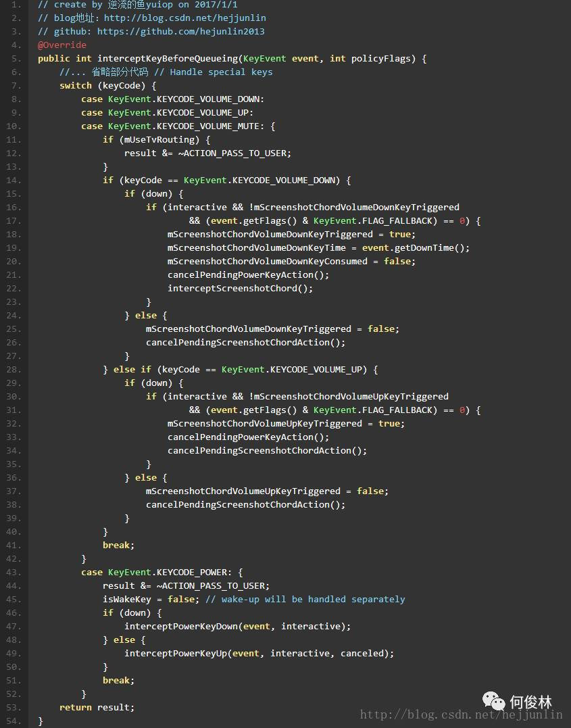Click the 'break;' statement on line 51
571x728 pixels.
pos(118,680)
